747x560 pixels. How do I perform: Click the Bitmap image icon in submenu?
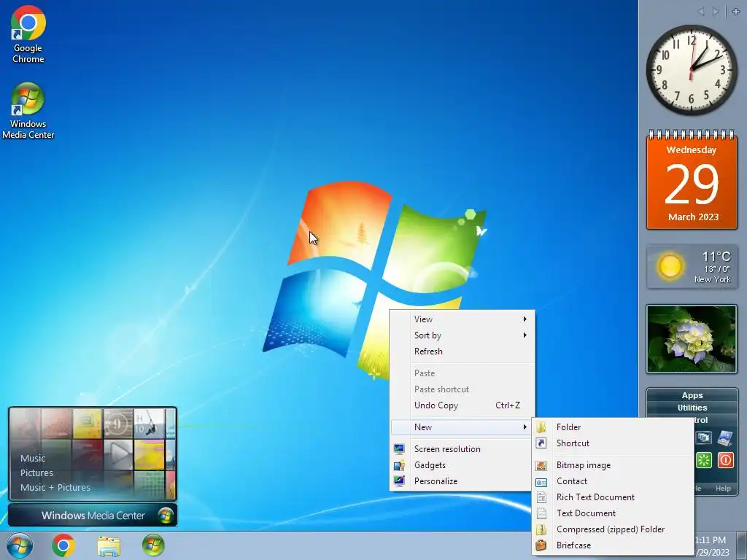(x=541, y=465)
